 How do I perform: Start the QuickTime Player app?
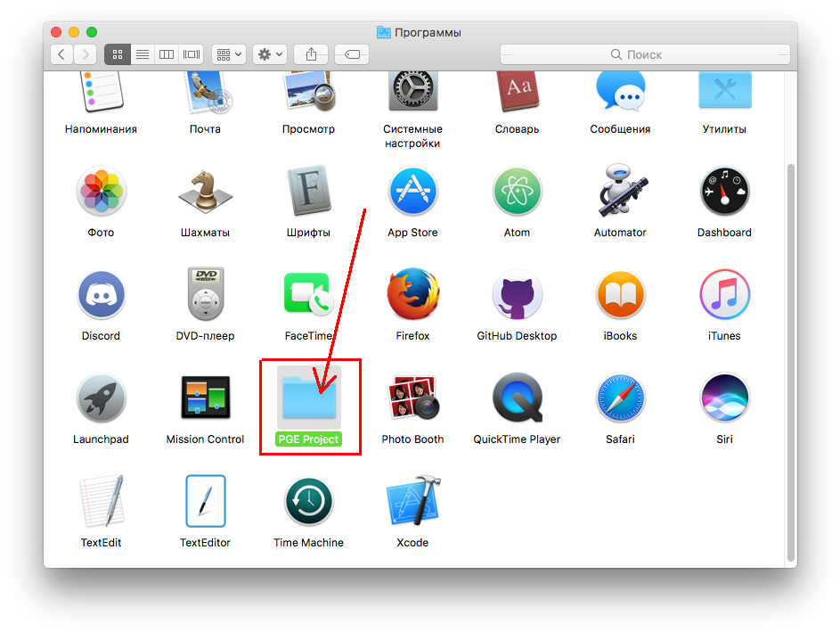click(517, 398)
